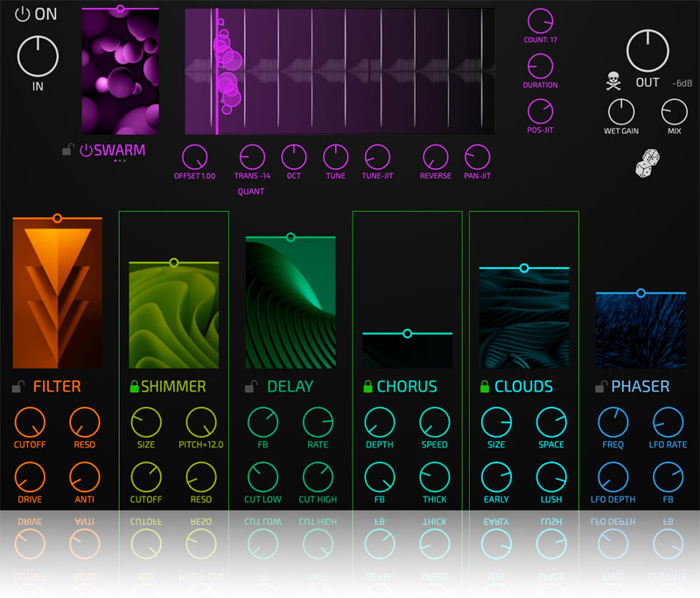The image size is (700, 598).
Task: Click the MIX knob
Action: coord(674,111)
